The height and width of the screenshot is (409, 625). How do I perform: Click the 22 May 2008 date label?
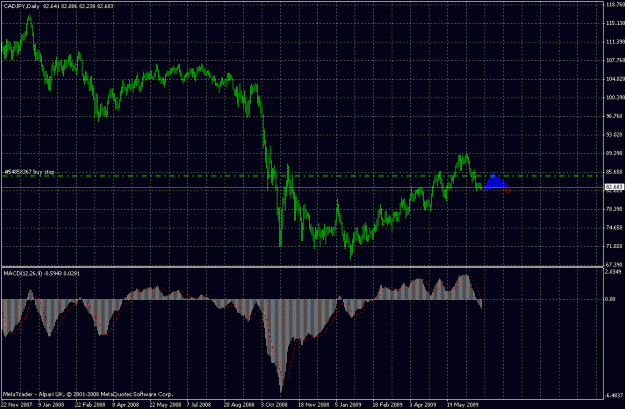pos(164,405)
